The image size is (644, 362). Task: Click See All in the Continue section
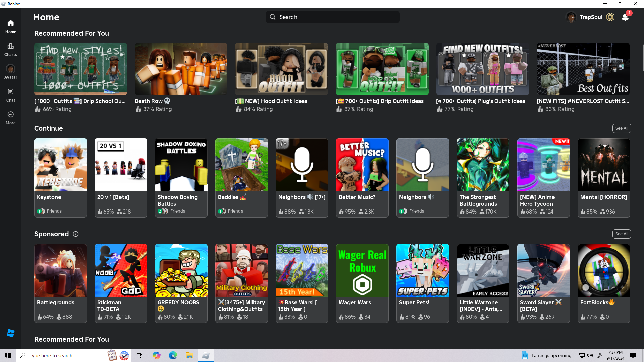pyautogui.click(x=622, y=128)
